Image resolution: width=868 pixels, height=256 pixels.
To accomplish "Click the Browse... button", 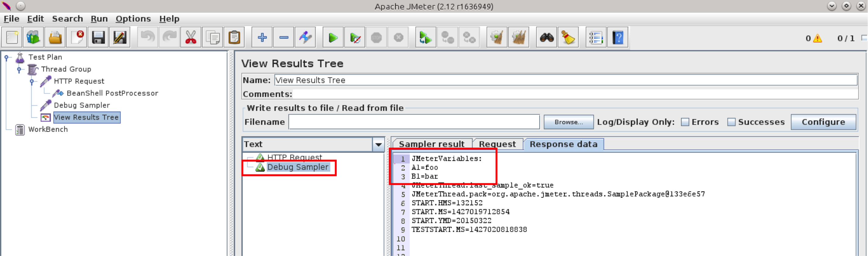I will 569,122.
